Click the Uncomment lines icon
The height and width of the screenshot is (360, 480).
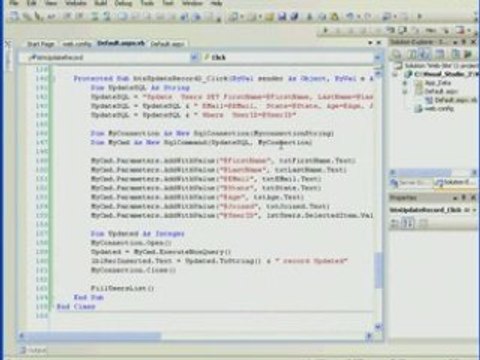(107, 16)
